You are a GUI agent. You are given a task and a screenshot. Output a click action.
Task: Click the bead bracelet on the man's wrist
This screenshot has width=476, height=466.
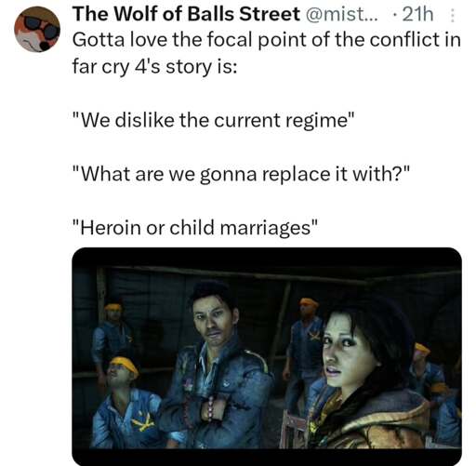[x=211, y=408]
